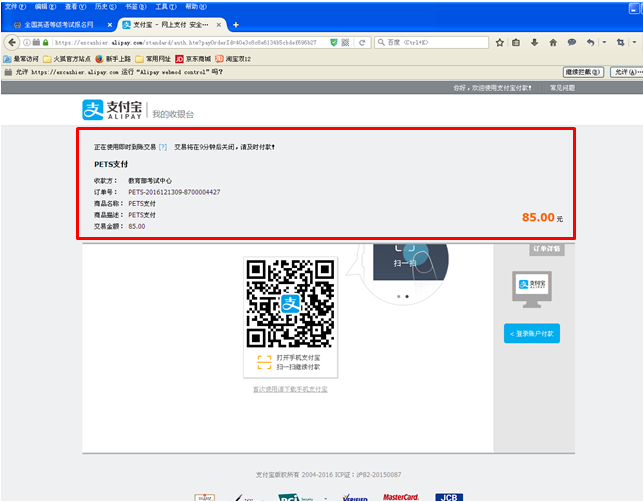
Task: Open downloads with the down arrow icon
Action: click(534, 42)
